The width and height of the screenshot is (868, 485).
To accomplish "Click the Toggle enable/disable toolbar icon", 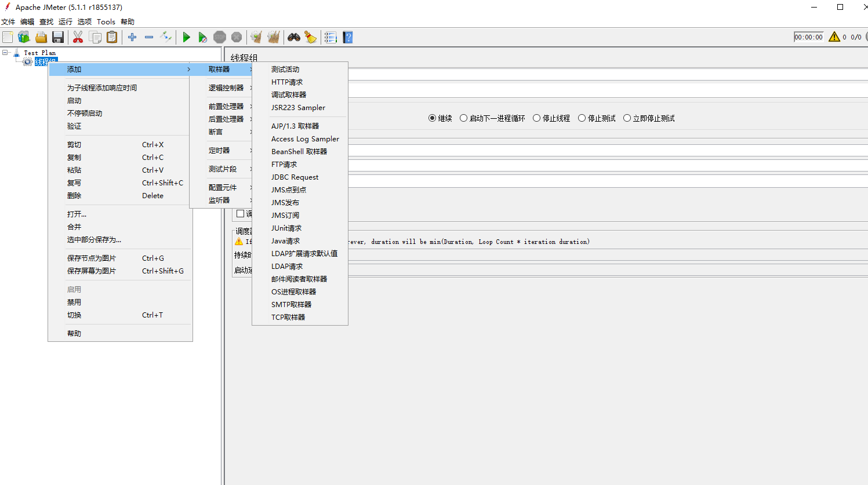I will click(x=166, y=37).
